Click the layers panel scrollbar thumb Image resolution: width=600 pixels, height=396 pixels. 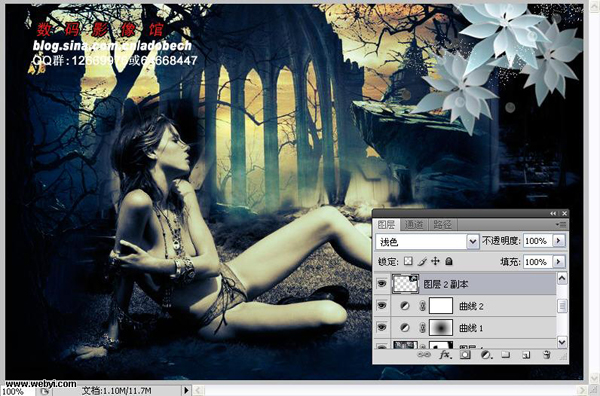pos(562,306)
